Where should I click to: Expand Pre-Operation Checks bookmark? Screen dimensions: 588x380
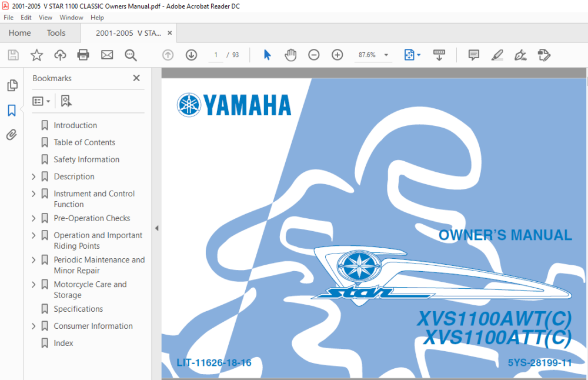[x=34, y=218]
